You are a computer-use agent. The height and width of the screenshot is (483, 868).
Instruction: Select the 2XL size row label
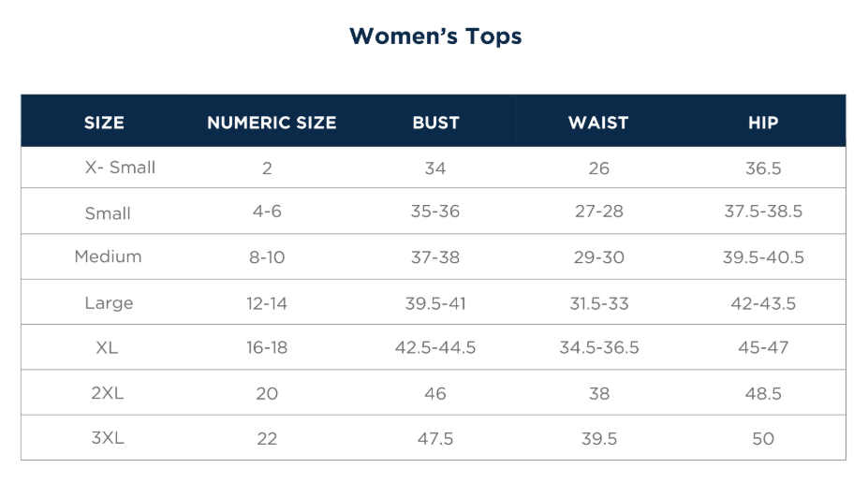(x=108, y=393)
